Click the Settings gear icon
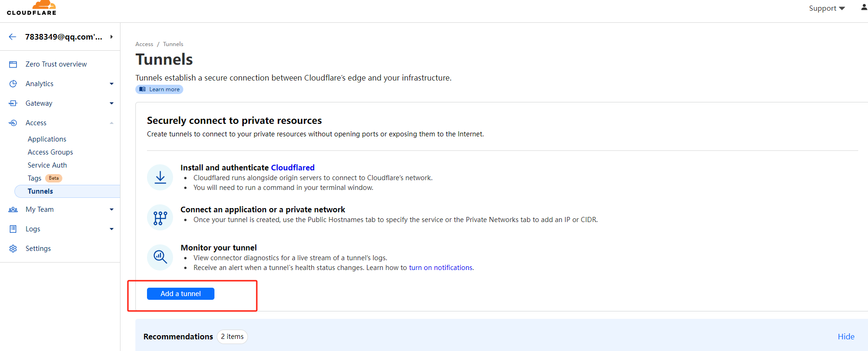Image resolution: width=868 pixels, height=351 pixels. (x=13, y=249)
